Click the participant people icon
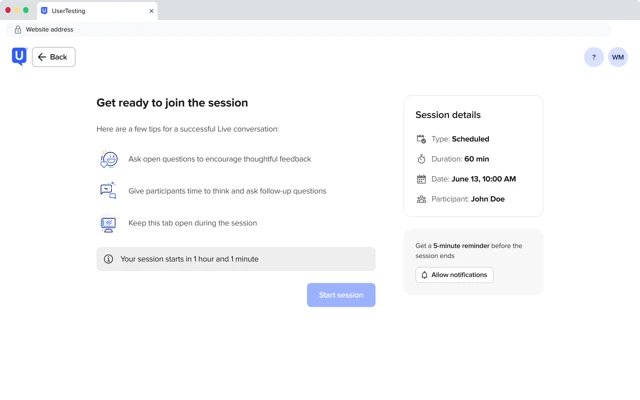 tap(421, 199)
